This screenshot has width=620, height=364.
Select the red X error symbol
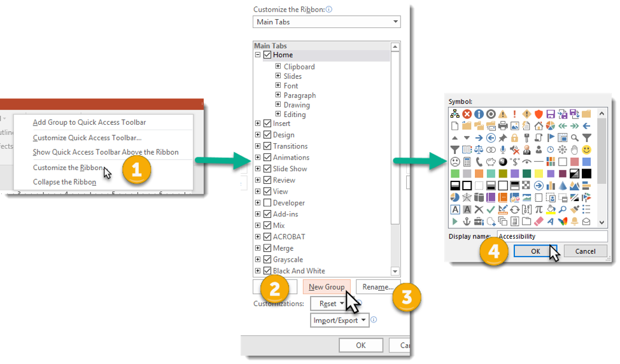pyautogui.click(x=467, y=114)
